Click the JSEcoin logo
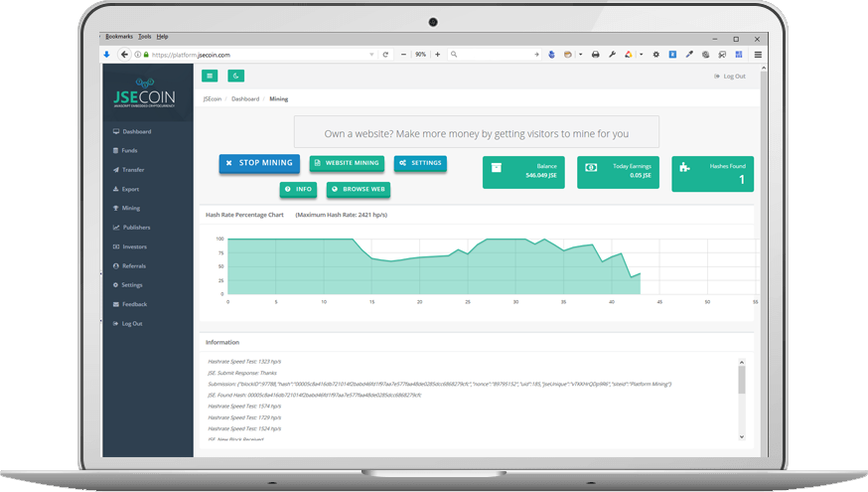 [x=144, y=93]
